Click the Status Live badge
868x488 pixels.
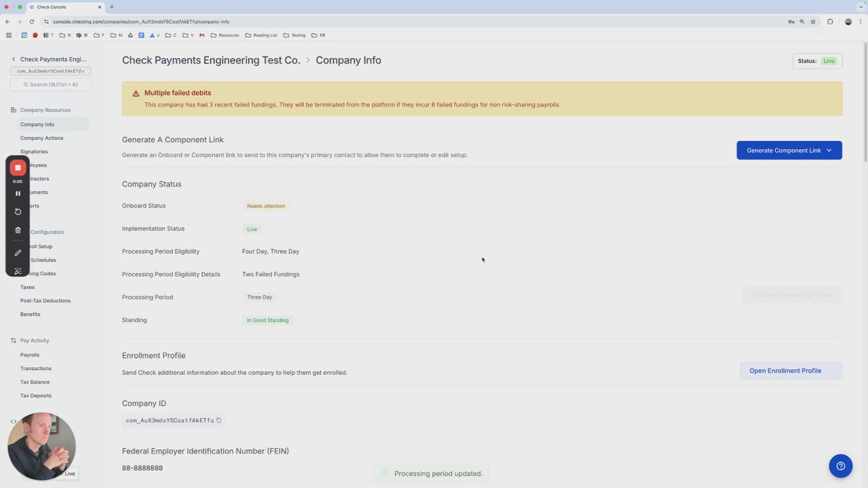(817, 61)
